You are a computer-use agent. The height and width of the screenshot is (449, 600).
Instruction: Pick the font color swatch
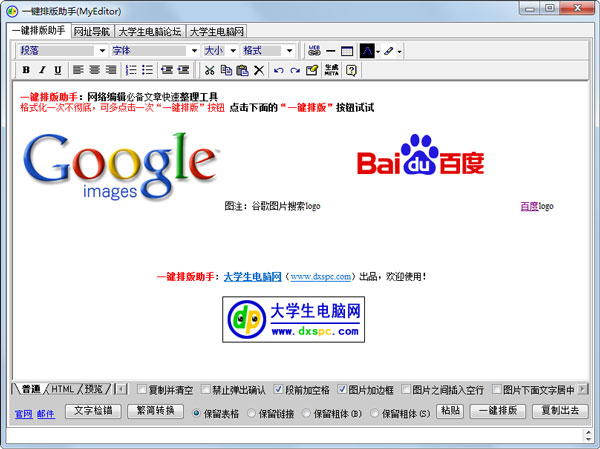click(367, 51)
